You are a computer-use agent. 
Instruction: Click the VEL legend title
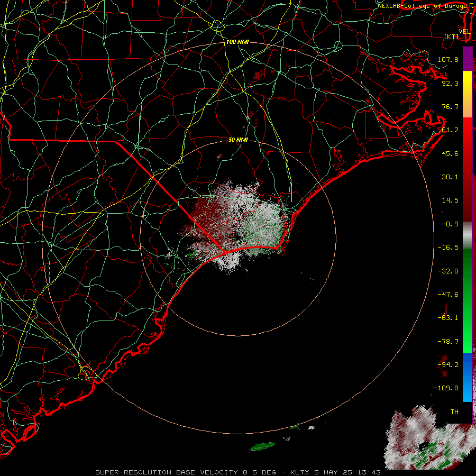click(465, 32)
